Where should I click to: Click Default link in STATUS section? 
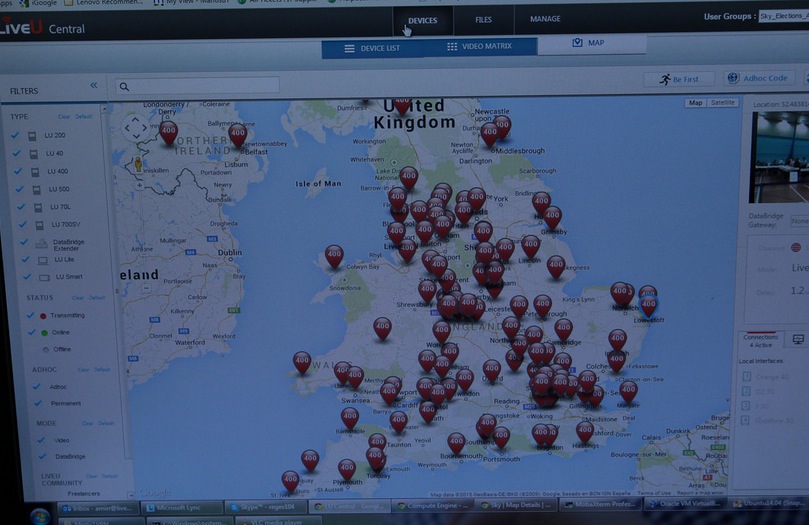click(x=96, y=298)
